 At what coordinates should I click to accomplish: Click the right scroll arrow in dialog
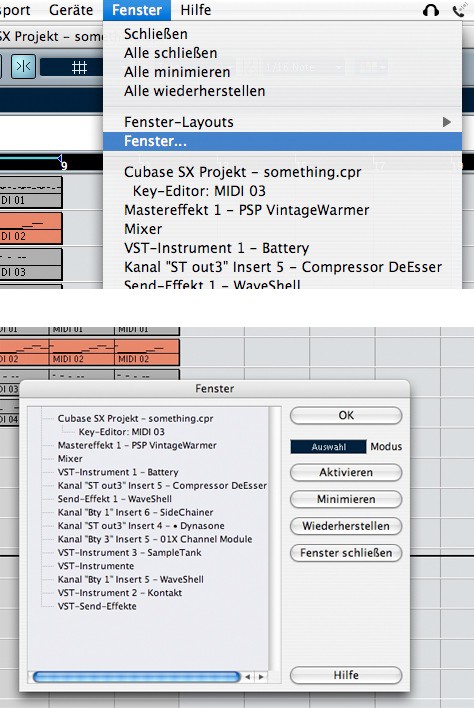[x=261, y=676]
